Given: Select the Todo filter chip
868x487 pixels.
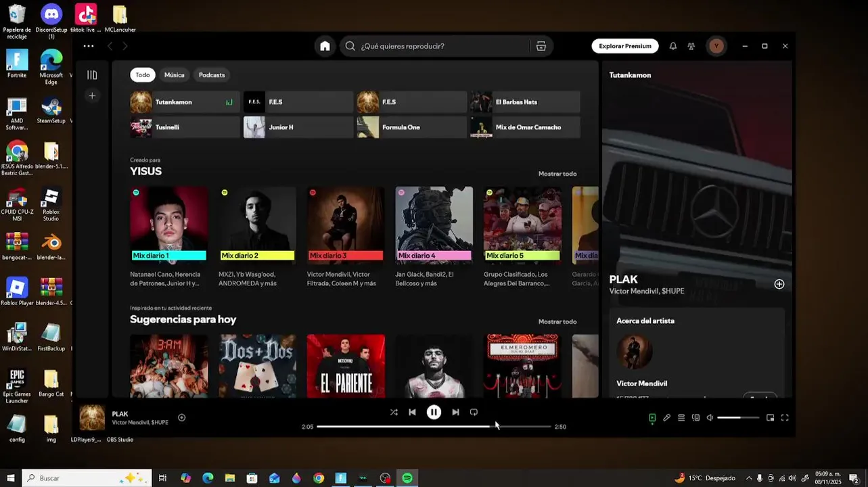Looking at the screenshot, I should pos(143,75).
